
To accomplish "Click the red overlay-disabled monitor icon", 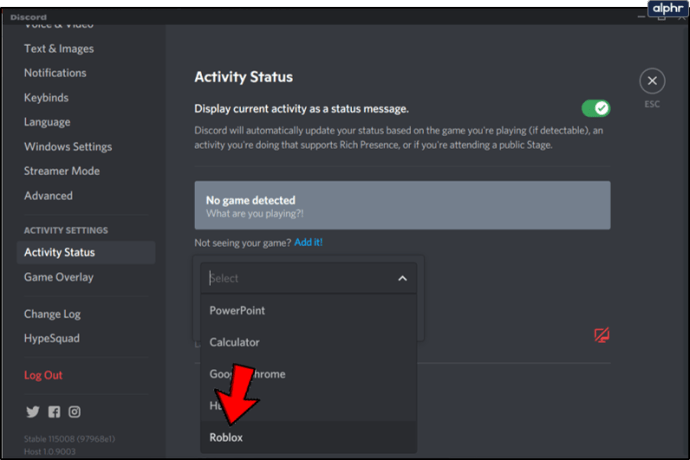I will pos(602,335).
